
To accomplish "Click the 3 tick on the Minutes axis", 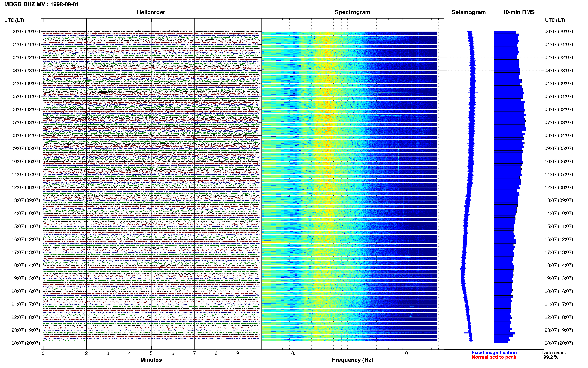I will click(x=108, y=353).
